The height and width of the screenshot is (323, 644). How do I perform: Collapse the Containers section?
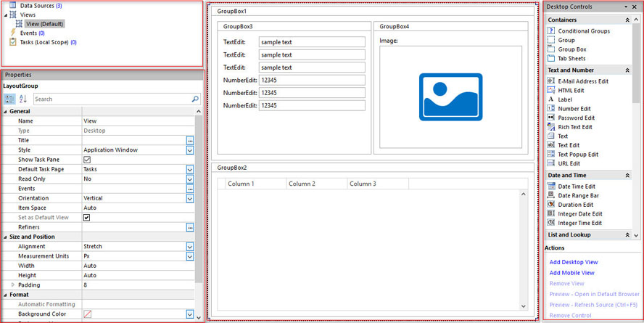(x=627, y=20)
